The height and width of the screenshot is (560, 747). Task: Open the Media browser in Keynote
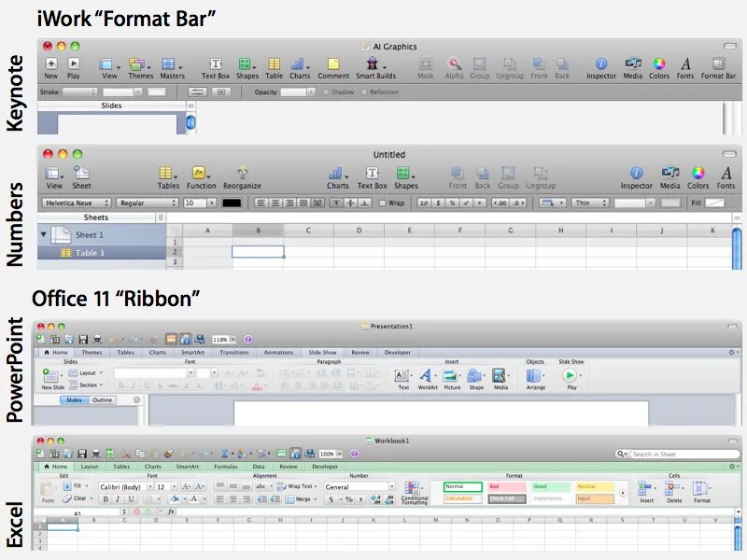tap(633, 63)
